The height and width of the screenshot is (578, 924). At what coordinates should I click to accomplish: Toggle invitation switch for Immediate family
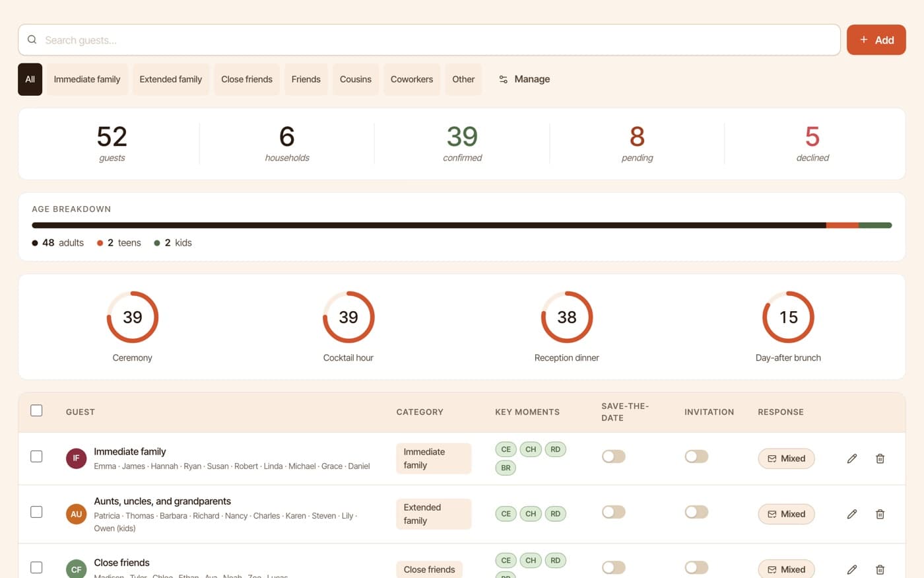(x=696, y=456)
